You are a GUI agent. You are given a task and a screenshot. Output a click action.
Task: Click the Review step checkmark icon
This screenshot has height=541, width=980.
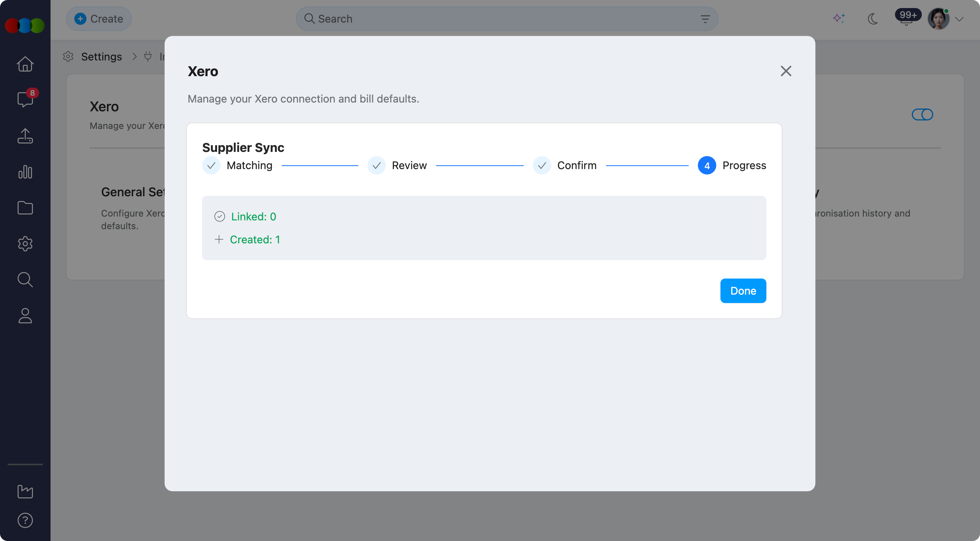click(x=377, y=165)
